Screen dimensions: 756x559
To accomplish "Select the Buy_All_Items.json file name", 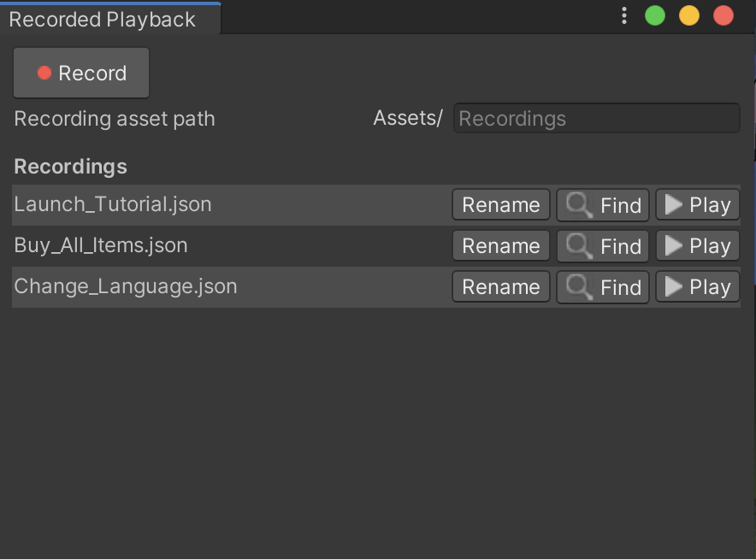I will 101,245.
